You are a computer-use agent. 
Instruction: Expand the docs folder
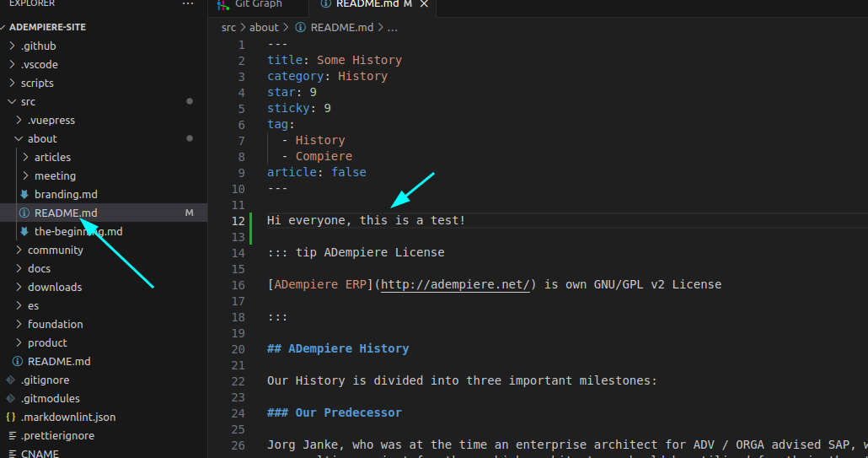pos(19,268)
